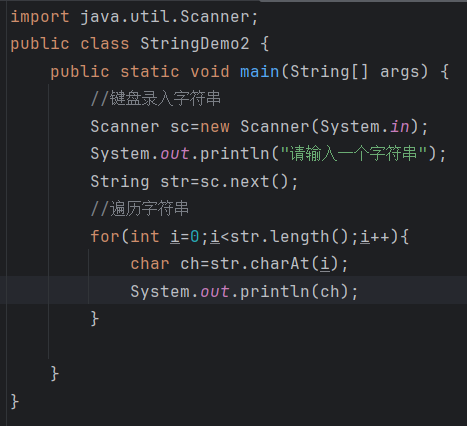Click the main method closing brace
Image resolution: width=467 pixels, height=426 pixels.
tap(55, 373)
